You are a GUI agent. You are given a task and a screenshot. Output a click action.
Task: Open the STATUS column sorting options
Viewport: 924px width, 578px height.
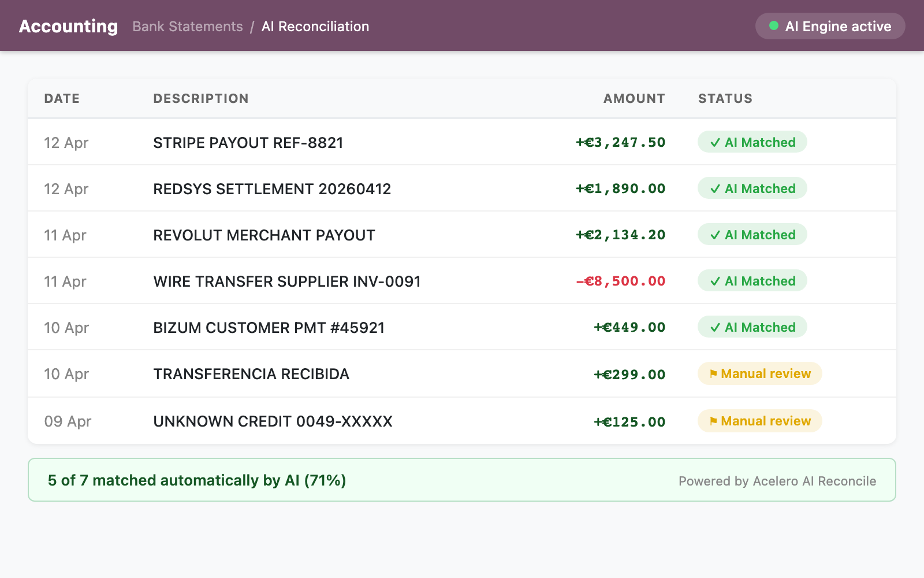[x=725, y=98]
